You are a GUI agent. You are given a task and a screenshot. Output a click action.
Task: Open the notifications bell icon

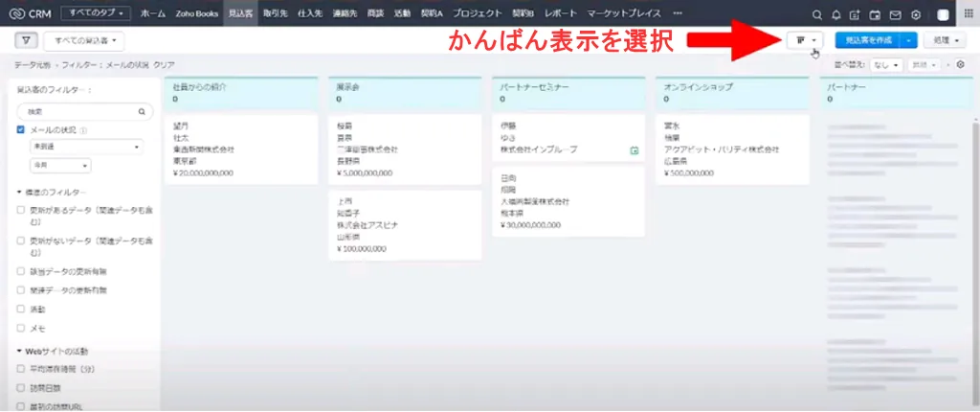(x=836, y=15)
